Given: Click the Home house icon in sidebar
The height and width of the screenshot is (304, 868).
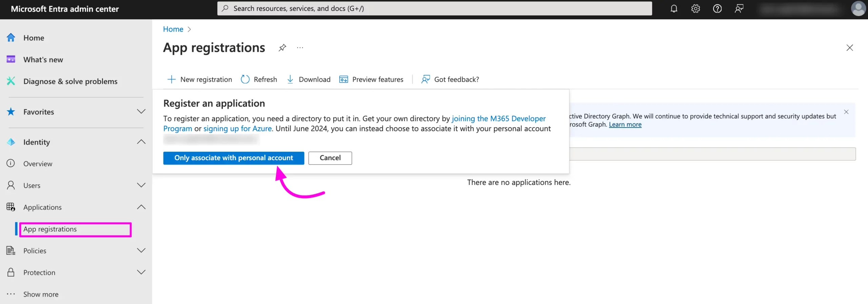Looking at the screenshot, I should [11, 38].
